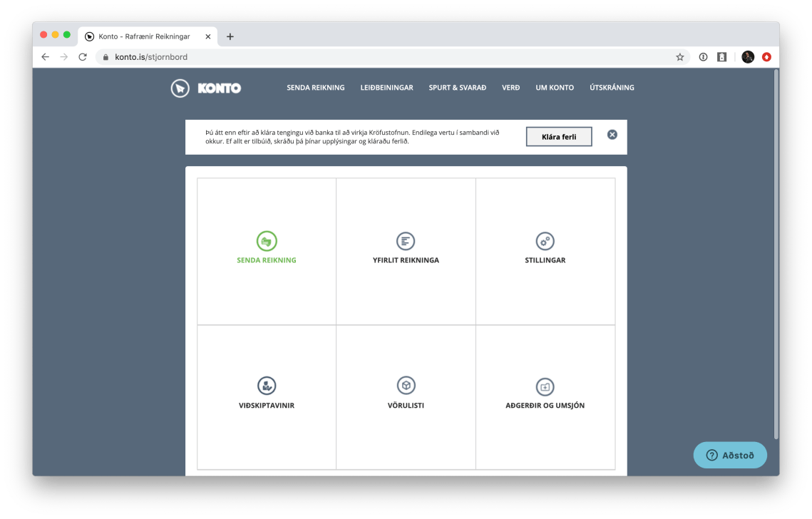Click the Konto logo in header
The image size is (812, 519).
click(x=206, y=88)
